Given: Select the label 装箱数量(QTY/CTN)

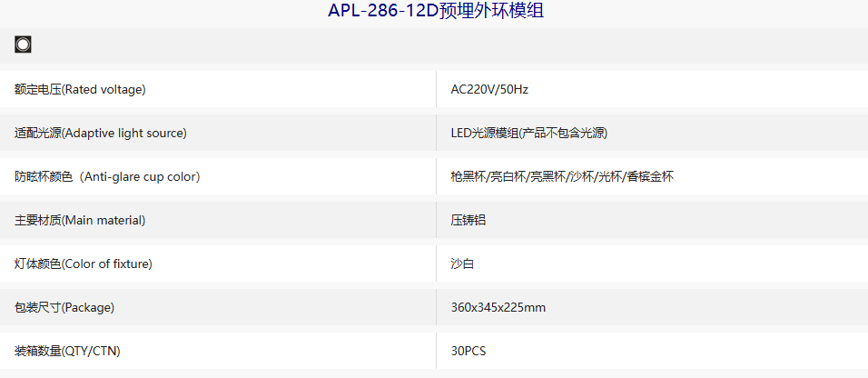Looking at the screenshot, I should [x=67, y=352].
